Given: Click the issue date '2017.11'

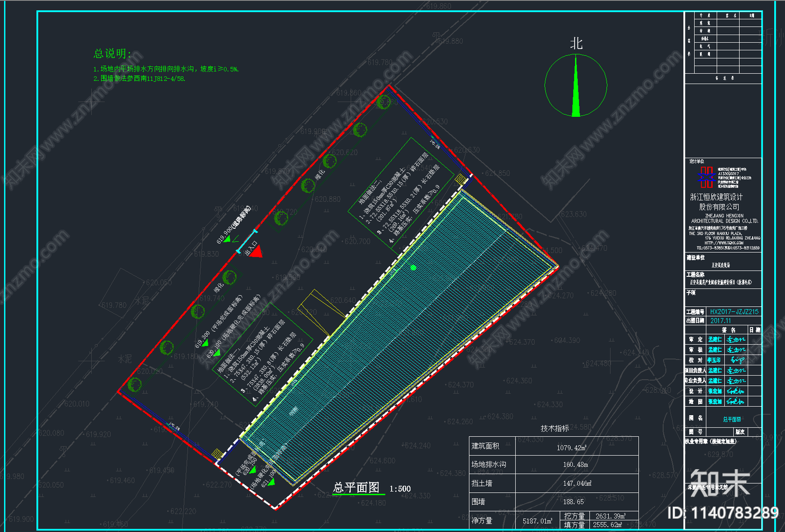Looking at the screenshot, I should (x=720, y=320).
